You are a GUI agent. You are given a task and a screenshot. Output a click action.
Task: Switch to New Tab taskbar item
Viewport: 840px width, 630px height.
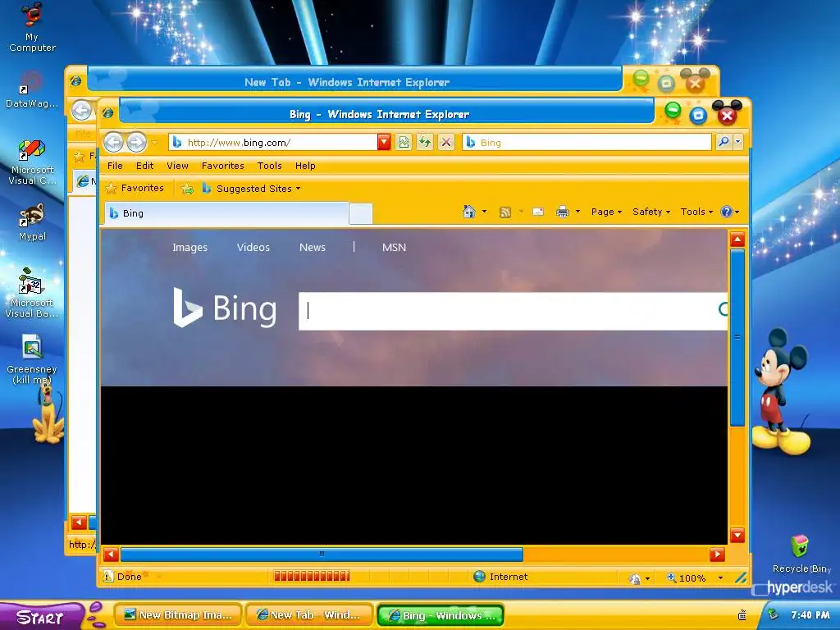(x=309, y=615)
